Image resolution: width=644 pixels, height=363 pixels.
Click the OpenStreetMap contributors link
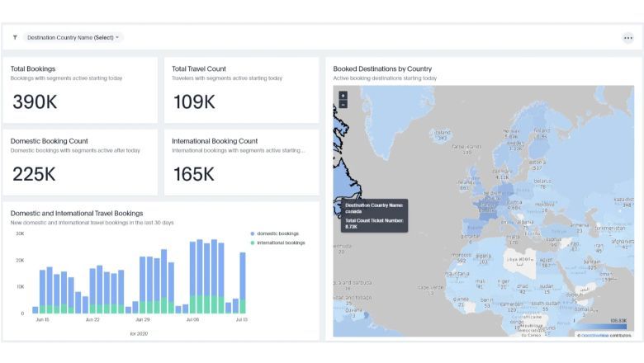click(592, 335)
